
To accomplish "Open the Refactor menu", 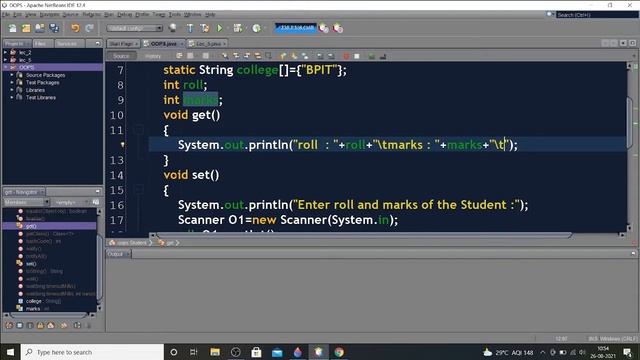I will point(91,15).
